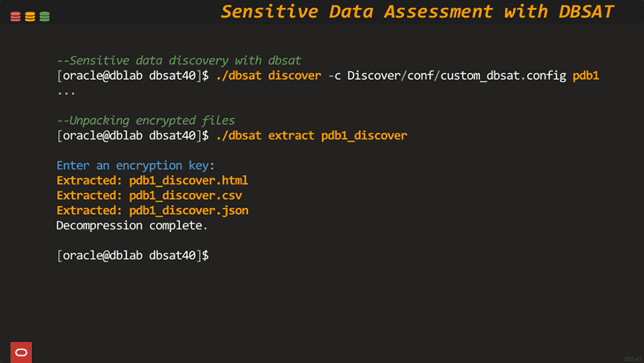Click the Enter an encryption key prompt

pyautogui.click(x=136, y=166)
